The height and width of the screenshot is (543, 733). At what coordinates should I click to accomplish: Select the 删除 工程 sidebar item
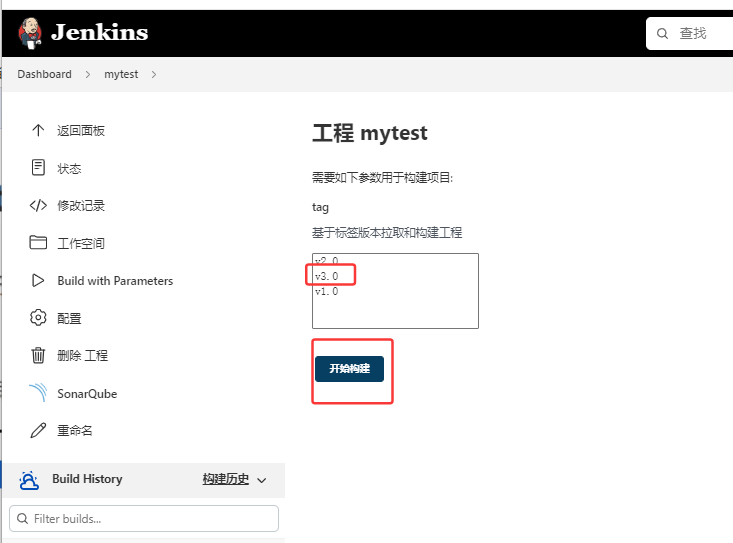pos(82,356)
